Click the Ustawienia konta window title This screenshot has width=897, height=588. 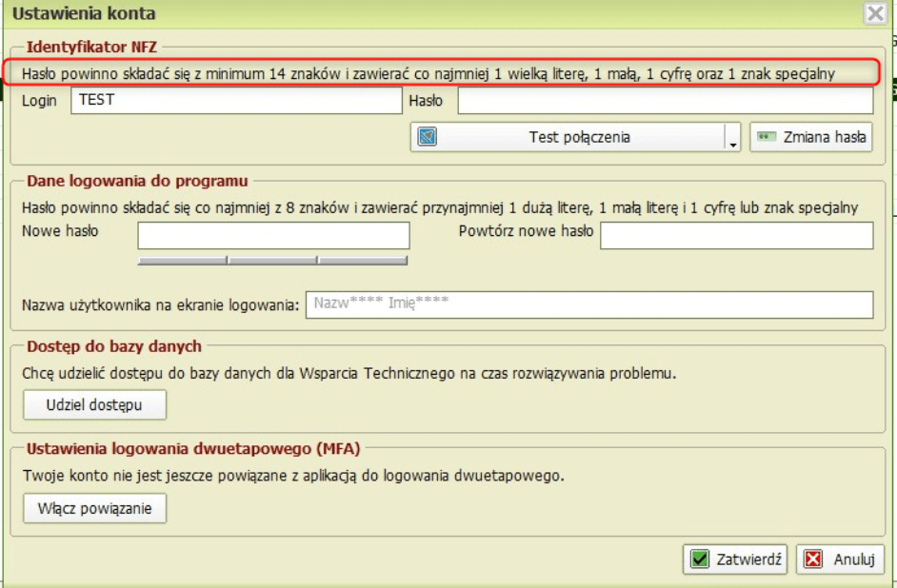[84, 13]
